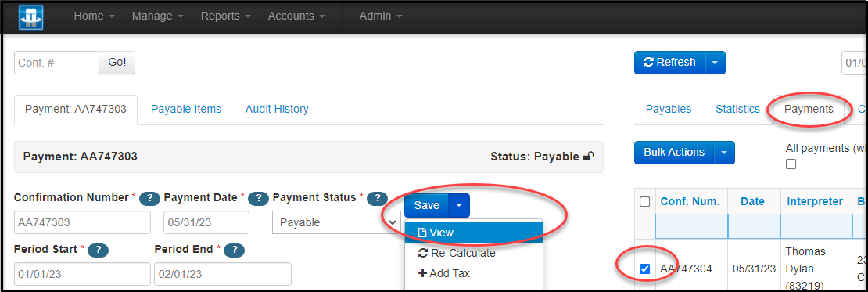Click the Period Start help icon
The width and height of the screenshot is (868, 292).
98,250
